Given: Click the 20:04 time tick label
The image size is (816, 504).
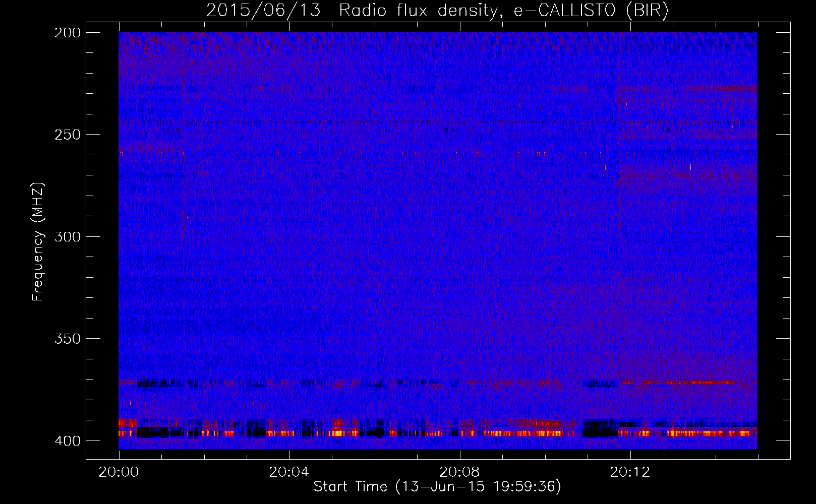Looking at the screenshot, I should [x=289, y=472].
